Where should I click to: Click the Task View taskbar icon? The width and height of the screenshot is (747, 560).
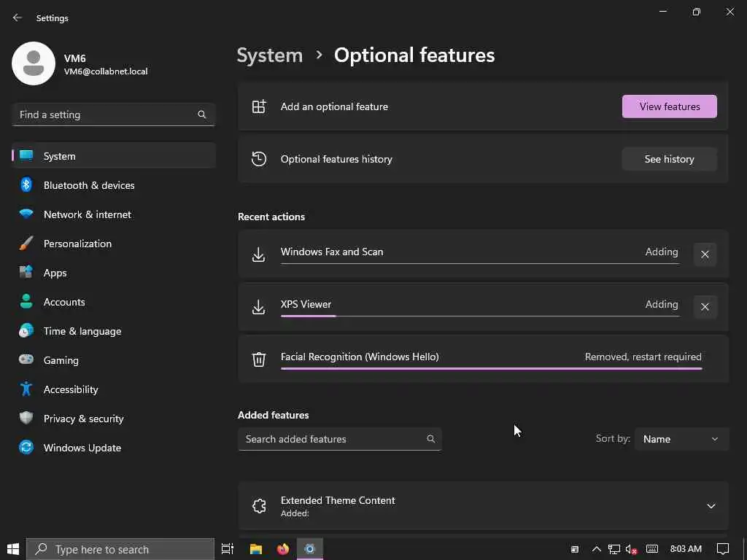click(228, 549)
